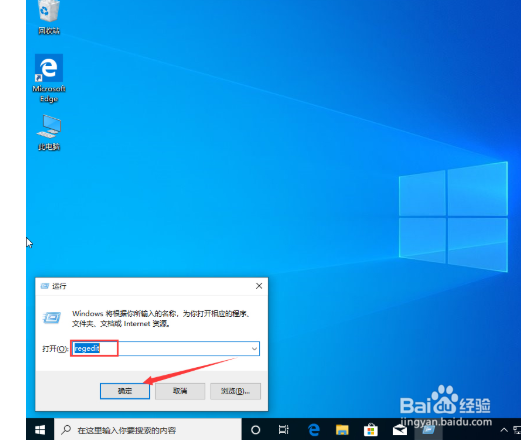Screen dimensions: 521x440
Task: Open Cortana circle icon on taskbar
Action: tap(256, 430)
